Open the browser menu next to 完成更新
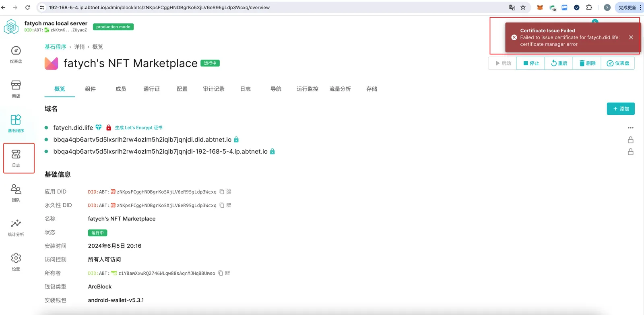This screenshot has width=644, height=315. [640, 8]
